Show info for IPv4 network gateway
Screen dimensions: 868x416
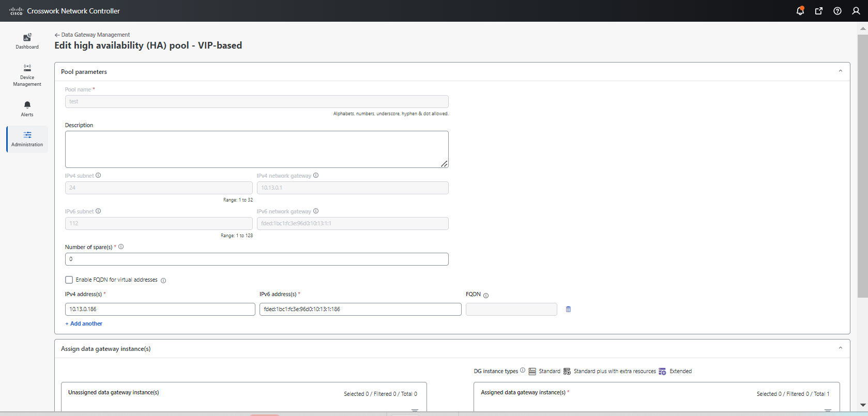[316, 176]
